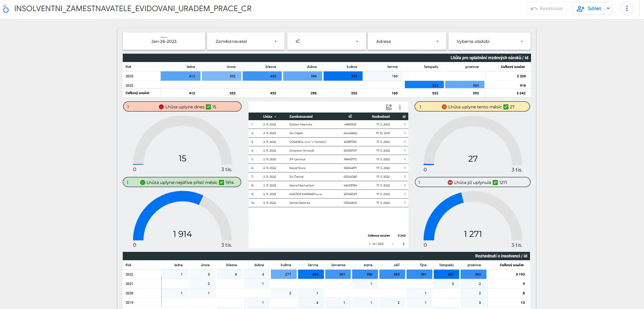Toggle the checkmark in 'Lhůta uplyne dnes'
Image resolution: width=644 pixels, height=309 pixels.
coord(209,107)
